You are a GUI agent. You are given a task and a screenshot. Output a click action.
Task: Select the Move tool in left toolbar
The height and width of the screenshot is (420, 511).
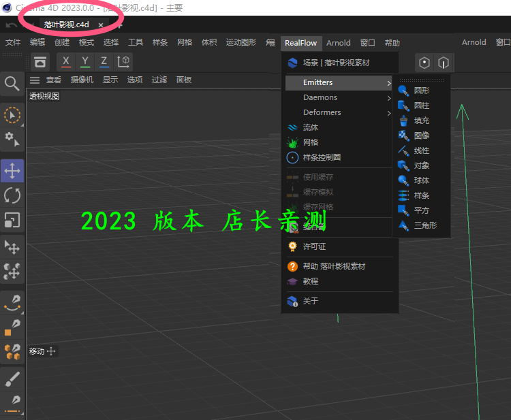point(12,171)
